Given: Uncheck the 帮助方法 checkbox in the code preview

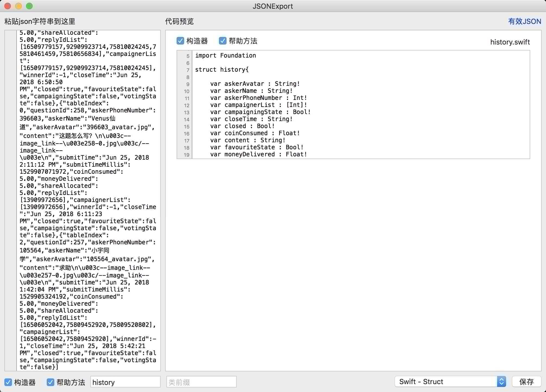Looking at the screenshot, I should click(x=222, y=41).
